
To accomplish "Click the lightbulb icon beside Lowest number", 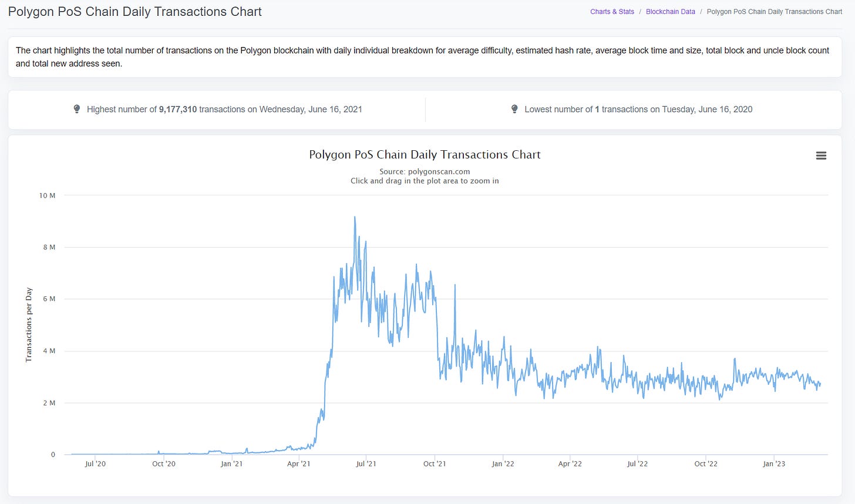I will [x=514, y=109].
